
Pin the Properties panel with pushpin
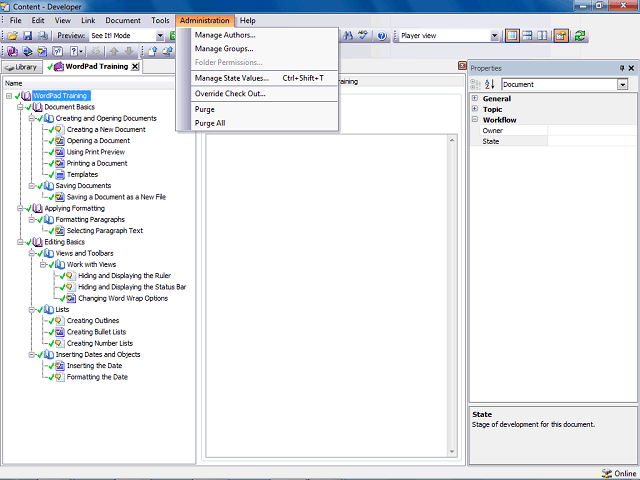tap(622, 68)
